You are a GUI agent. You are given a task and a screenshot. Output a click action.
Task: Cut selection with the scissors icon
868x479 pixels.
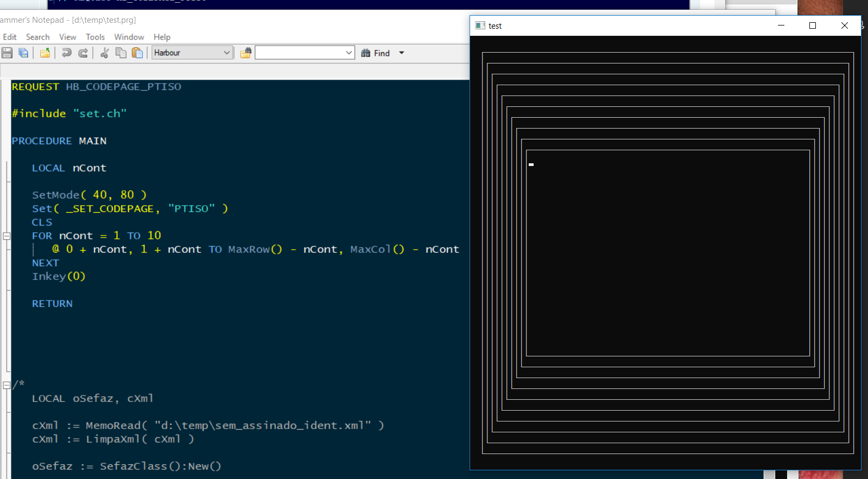coord(105,53)
